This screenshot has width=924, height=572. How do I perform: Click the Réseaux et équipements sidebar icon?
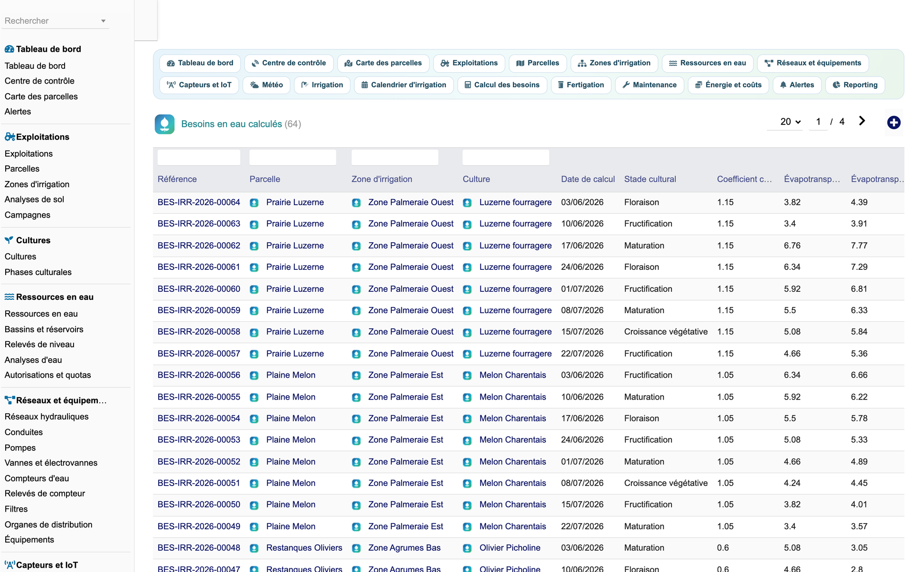click(x=9, y=400)
